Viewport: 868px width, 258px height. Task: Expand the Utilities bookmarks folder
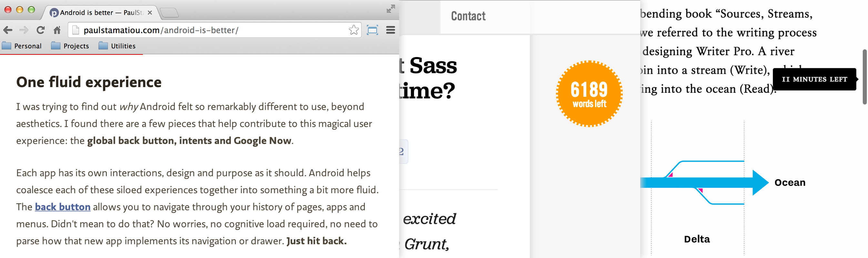[x=117, y=46]
